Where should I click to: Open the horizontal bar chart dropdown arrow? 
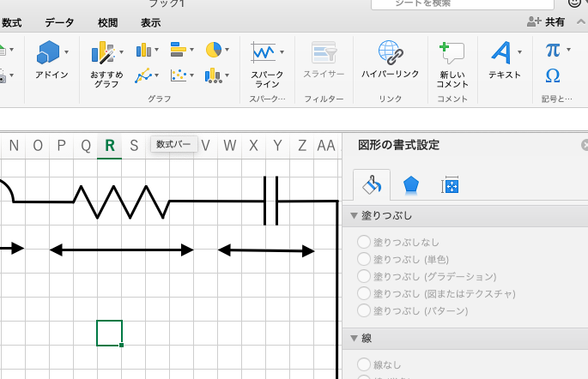192,50
